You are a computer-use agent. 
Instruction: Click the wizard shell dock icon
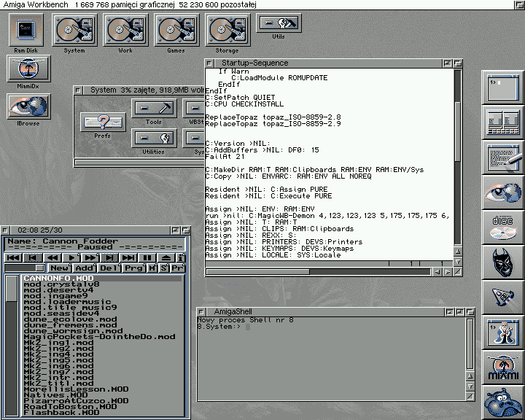[x=502, y=332]
